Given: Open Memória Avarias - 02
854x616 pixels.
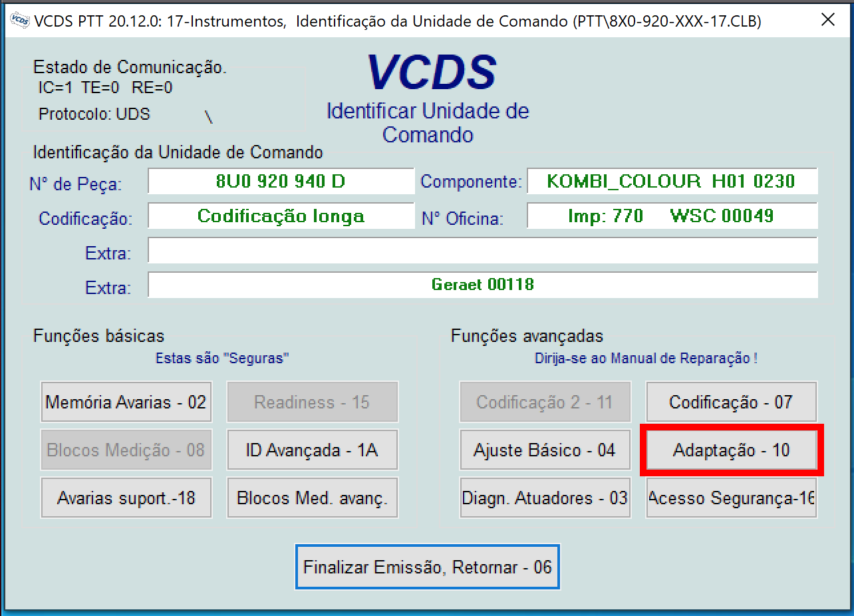Looking at the screenshot, I should pyautogui.click(x=126, y=402).
